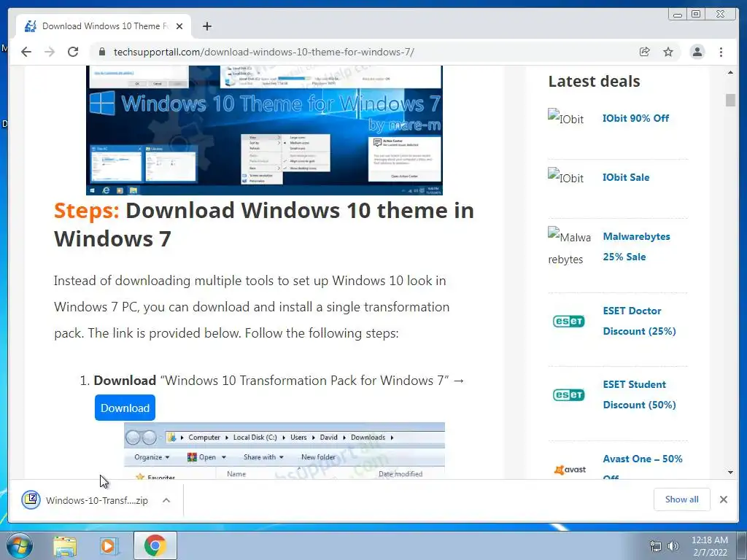The image size is (747, 560).
Task: Close the downloads bar
Action: [x=724, y=499]
